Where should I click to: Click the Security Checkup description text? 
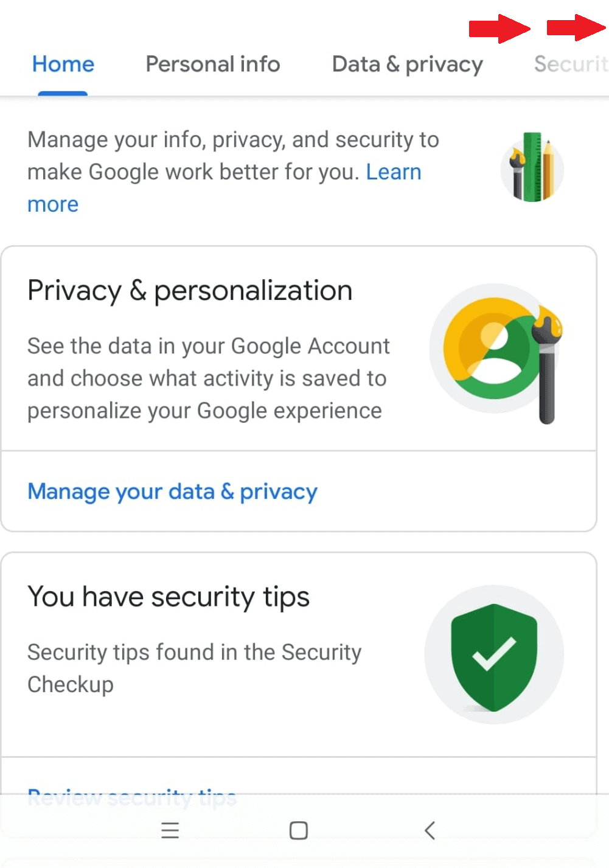[x=195, y=668]
